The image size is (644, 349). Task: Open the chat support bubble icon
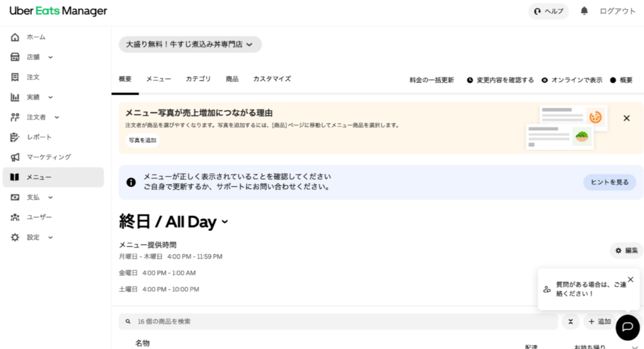pos(627,327)
